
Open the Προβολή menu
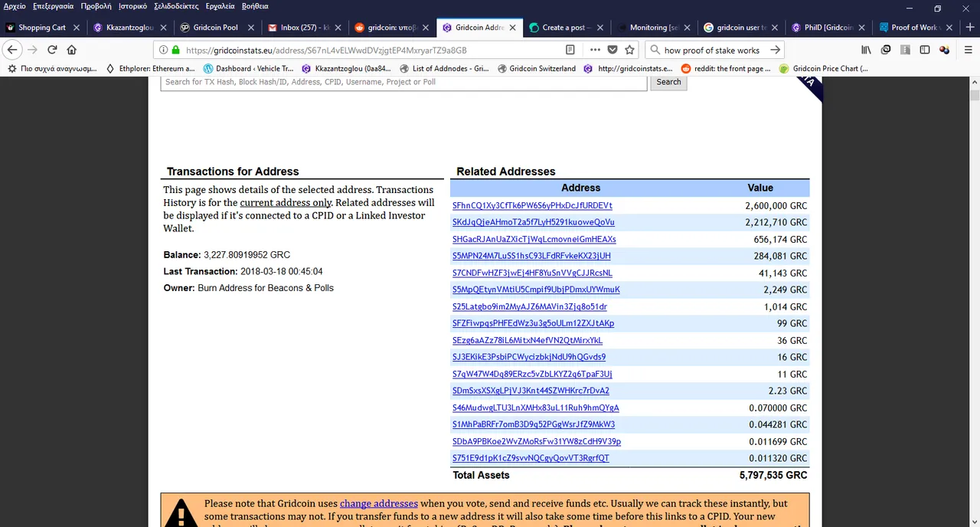click(96, 6)
